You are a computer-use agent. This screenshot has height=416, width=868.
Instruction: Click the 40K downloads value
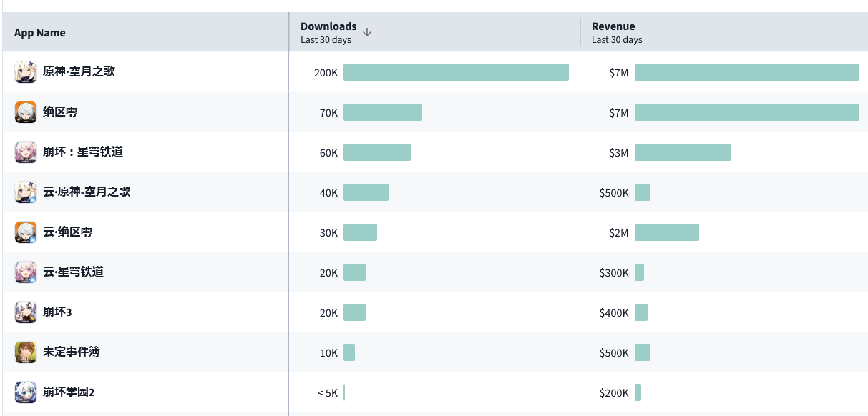pos(328,193)
